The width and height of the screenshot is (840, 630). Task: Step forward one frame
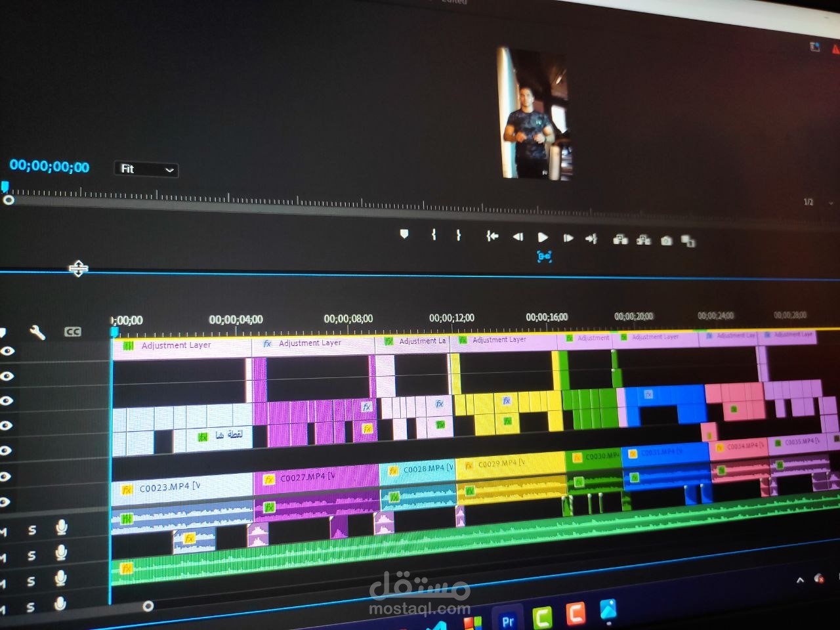click(x=568, y=238)
